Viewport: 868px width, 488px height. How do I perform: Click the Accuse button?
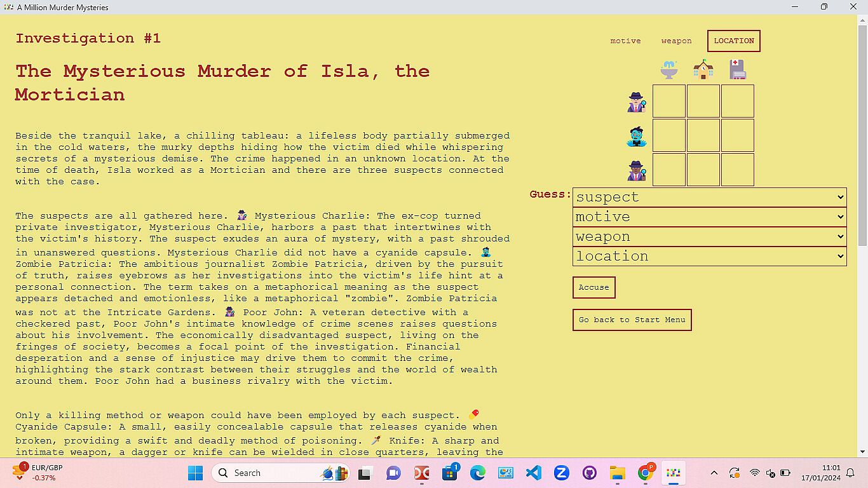click(x=593, y=287)
